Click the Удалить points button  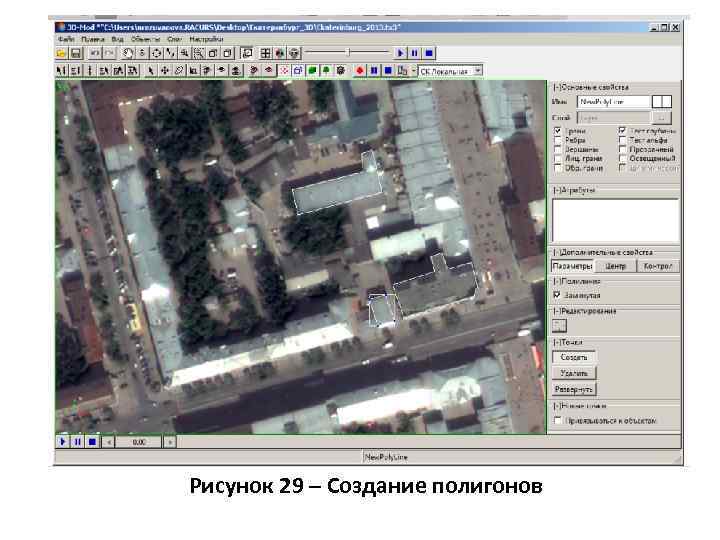point(574,373)
